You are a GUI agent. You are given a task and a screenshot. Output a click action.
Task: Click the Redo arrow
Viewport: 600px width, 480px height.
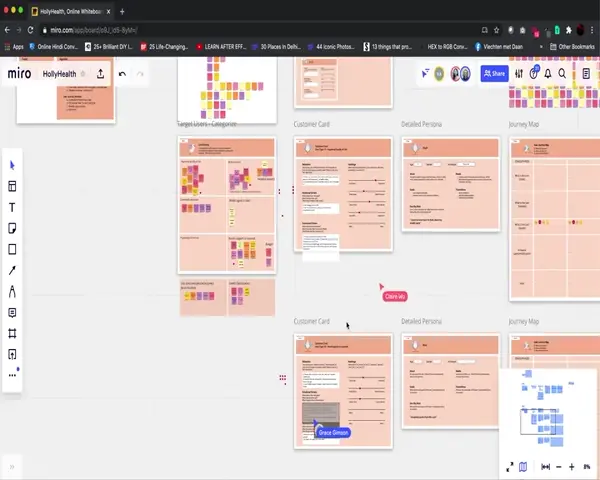tap(140, 74)
